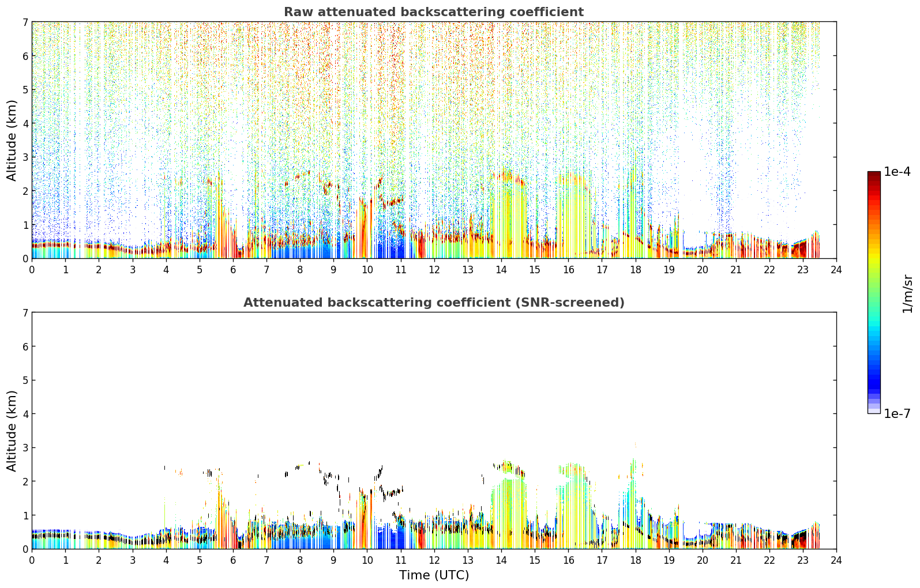
Task: Click the 3 km tick on the bottom plot
Action: pyautogui.click(x=25, y=447)
